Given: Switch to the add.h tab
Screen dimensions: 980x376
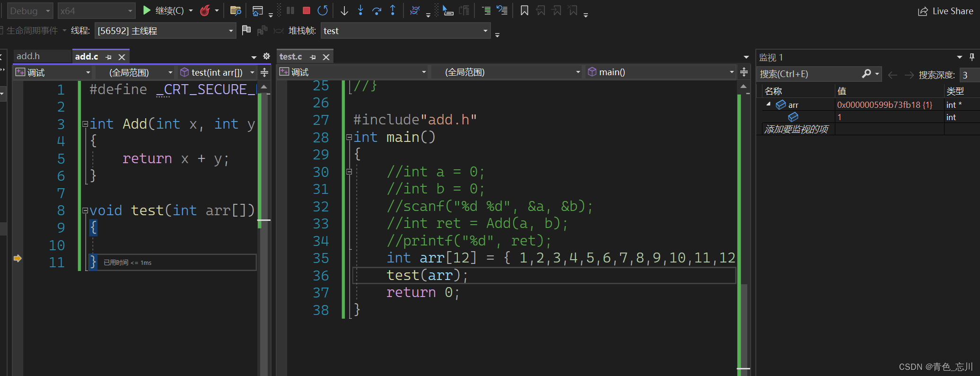Looking at the screenshot, I should [28, 56].
